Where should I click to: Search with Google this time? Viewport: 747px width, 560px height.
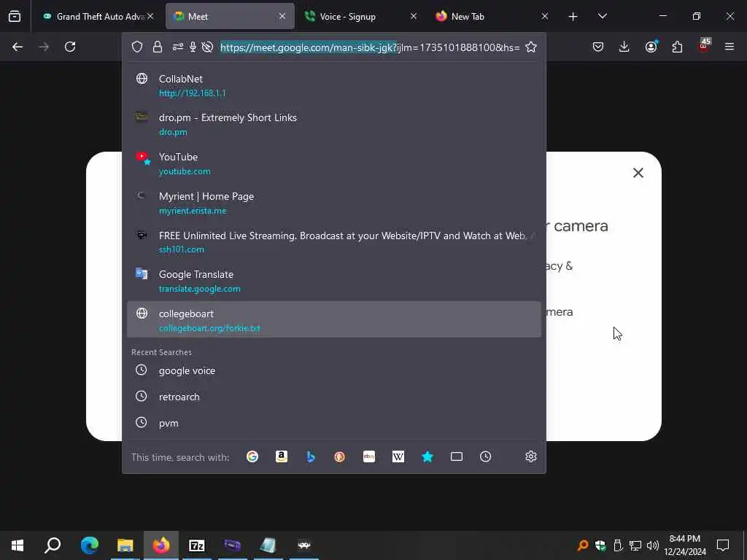point(252,456)
